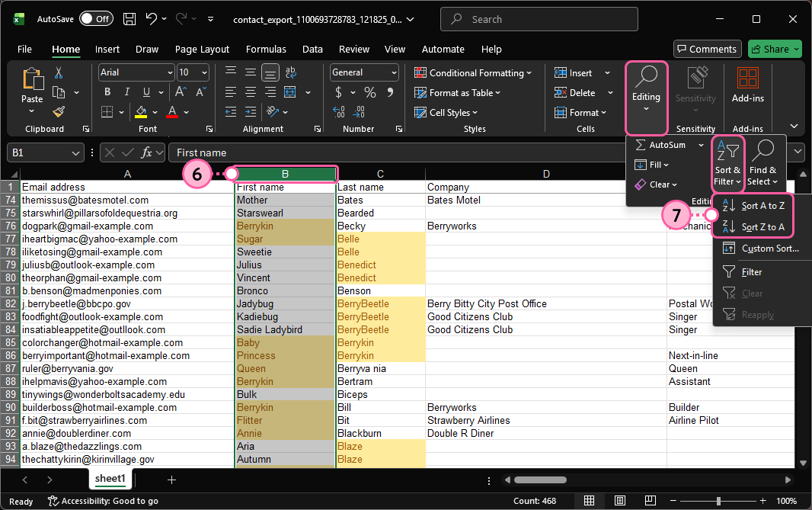Toggle Italic formatting in Font group
This screenshot has height=510, width=812.
pyautogui.click(x=126, y=92)
